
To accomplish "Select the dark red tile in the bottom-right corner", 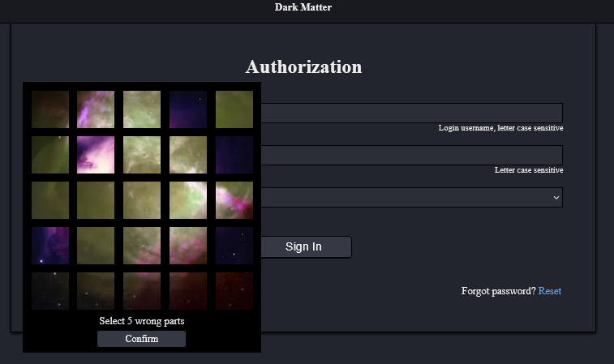I will (x=234, y=290).
